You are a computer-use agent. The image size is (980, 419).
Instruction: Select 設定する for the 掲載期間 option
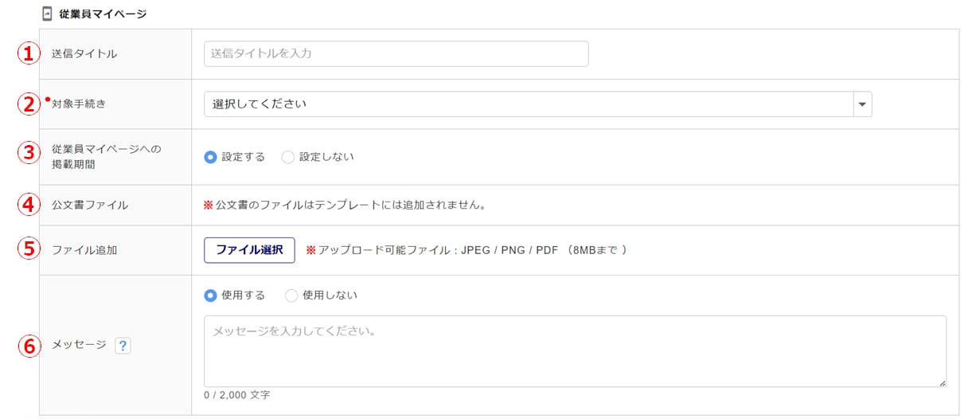click(210, 157)
